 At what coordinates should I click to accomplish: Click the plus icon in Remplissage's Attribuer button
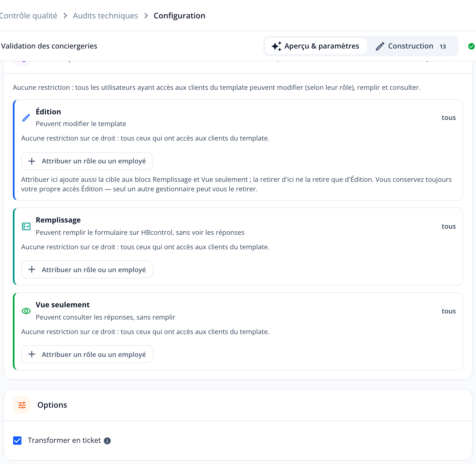(x=32, y=269)
